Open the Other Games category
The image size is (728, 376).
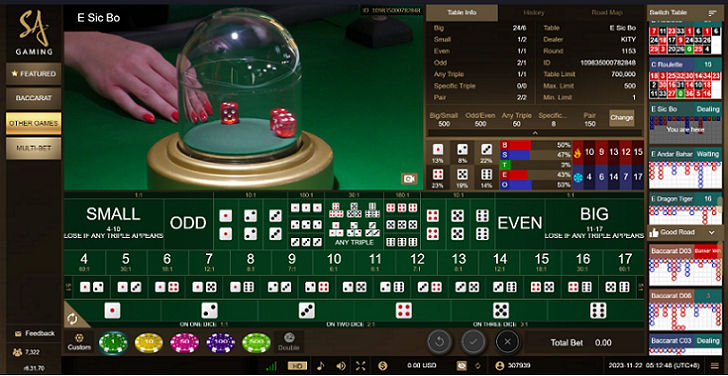pos(33,123)
